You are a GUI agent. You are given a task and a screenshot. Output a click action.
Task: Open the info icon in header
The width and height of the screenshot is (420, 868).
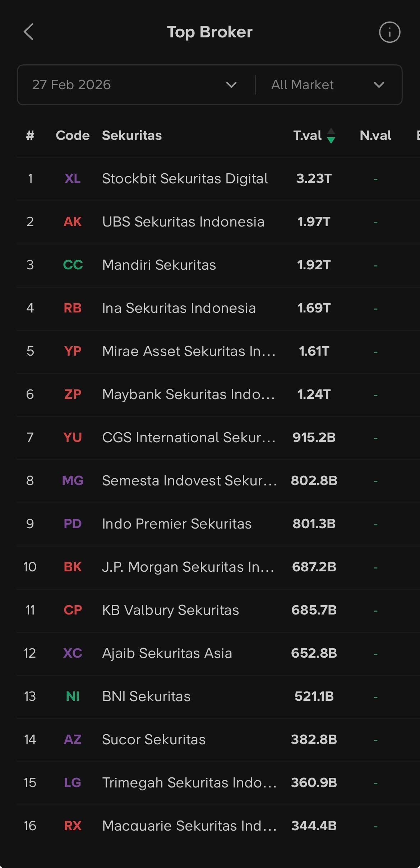[x=389, y=32]
